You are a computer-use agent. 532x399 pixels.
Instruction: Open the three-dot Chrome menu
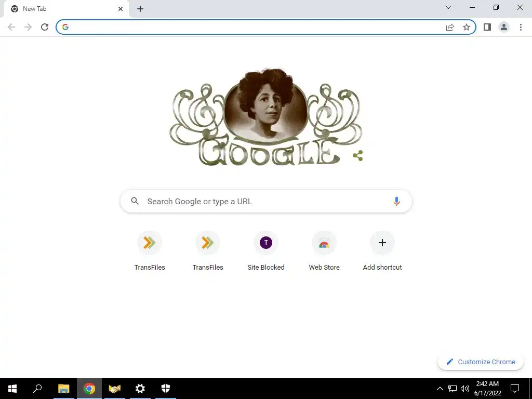tap(521, 27)
